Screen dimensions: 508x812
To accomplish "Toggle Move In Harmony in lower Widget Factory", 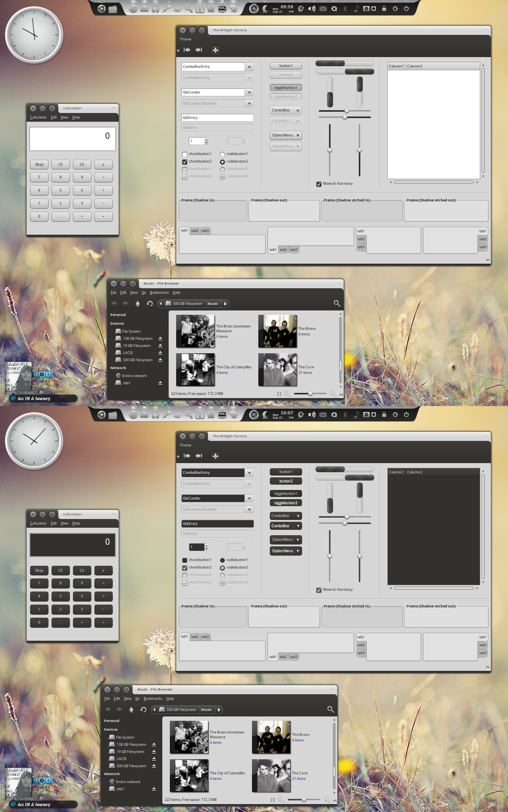I will pyautogui.click(x=319, y=590).
